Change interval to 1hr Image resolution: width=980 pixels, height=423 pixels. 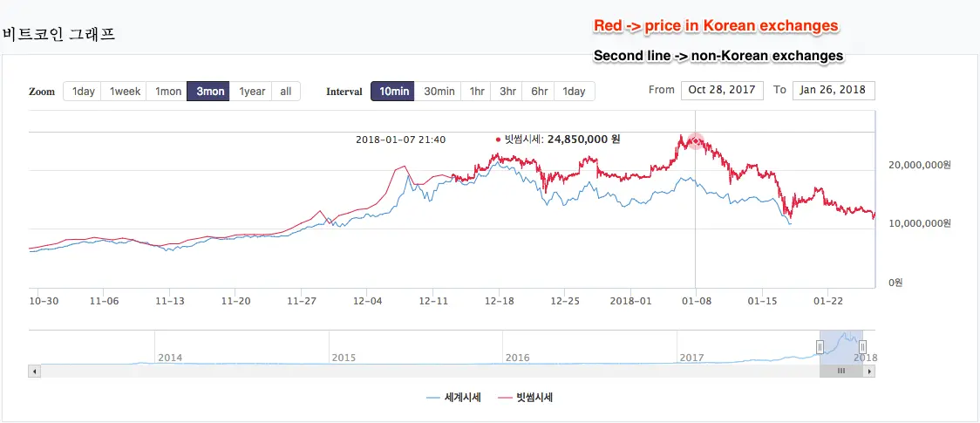click(x=477, y=92)
